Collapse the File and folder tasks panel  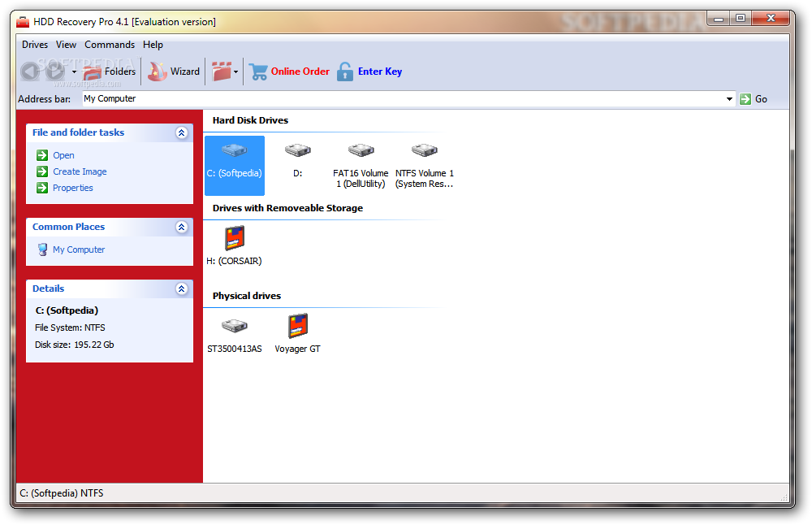181,132
